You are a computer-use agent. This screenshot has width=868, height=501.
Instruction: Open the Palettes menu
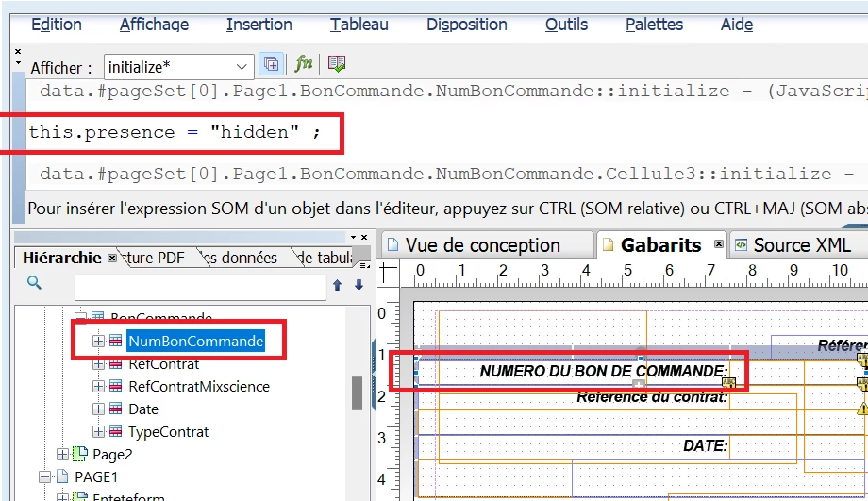[x=655, y=25]
